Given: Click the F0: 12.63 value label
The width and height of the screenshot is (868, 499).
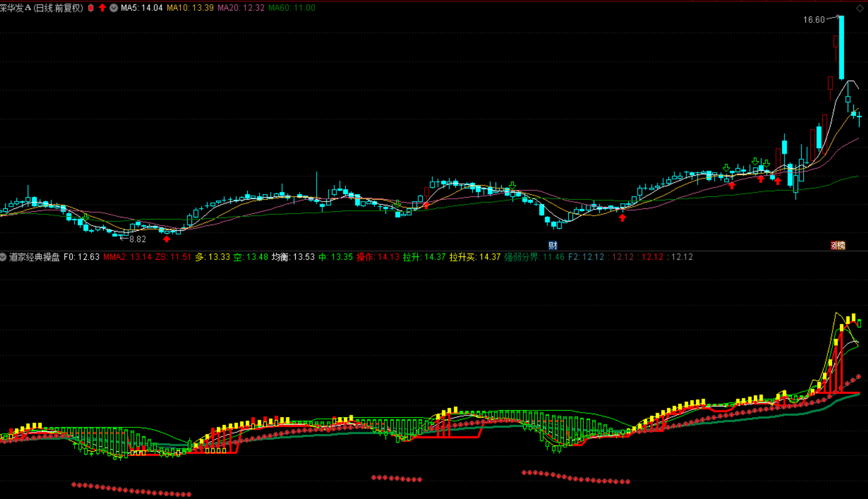Looking at the screenshot, I should (82, 257).
